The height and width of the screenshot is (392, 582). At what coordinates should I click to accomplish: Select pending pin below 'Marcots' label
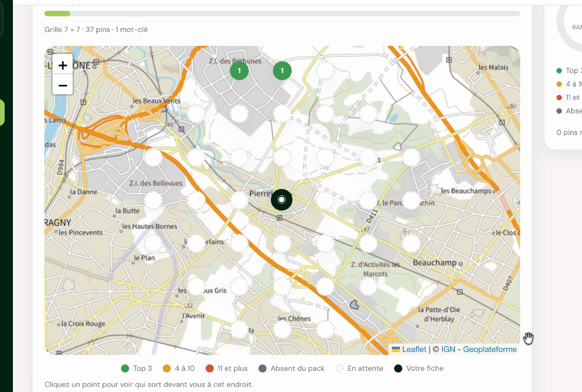click(x=368, y=286)
